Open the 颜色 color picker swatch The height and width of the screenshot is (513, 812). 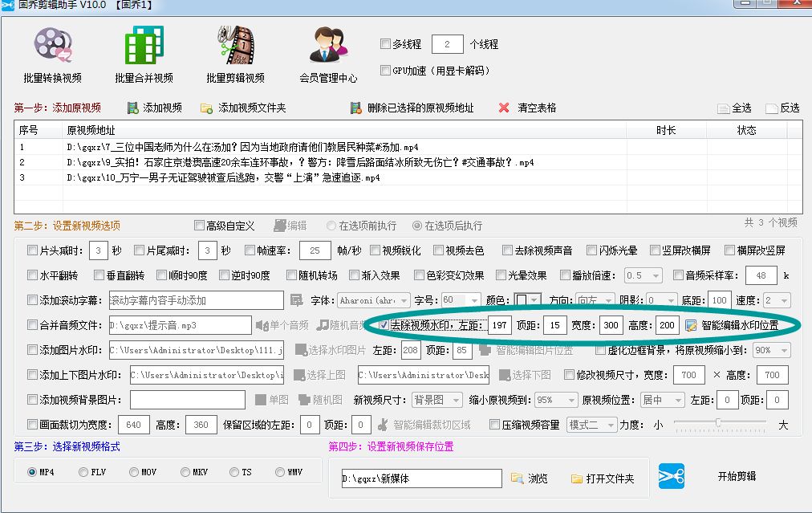pyautogui.click(x=527, y=300)
